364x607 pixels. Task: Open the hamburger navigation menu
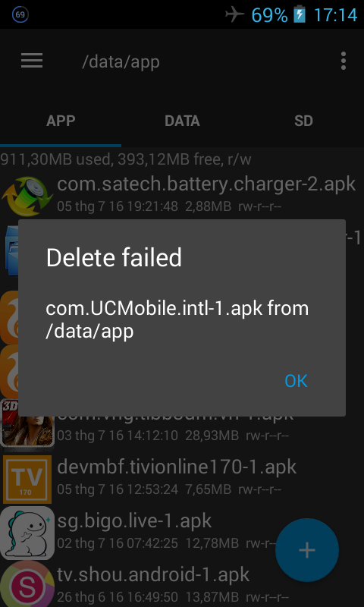pos(32,61)
